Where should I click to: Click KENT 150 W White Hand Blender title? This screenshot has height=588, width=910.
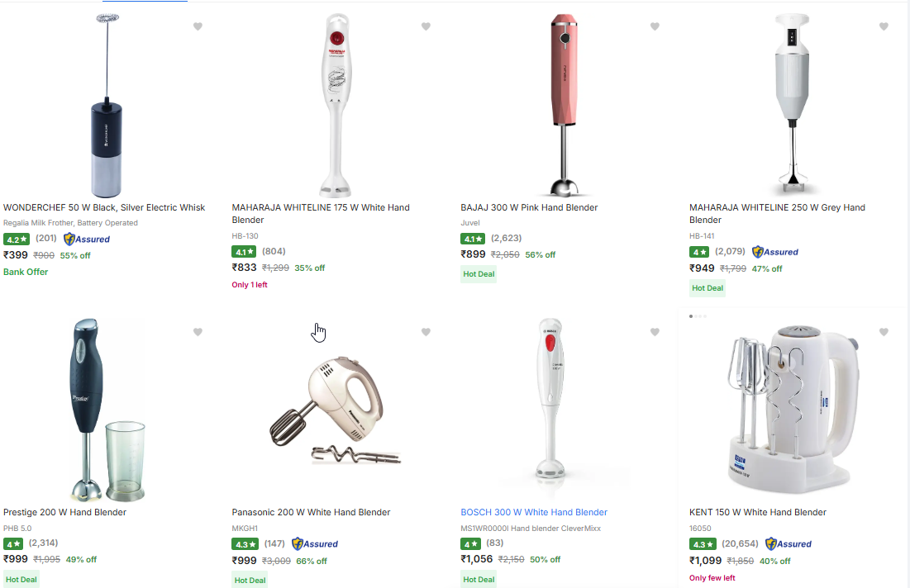point(757,512)
